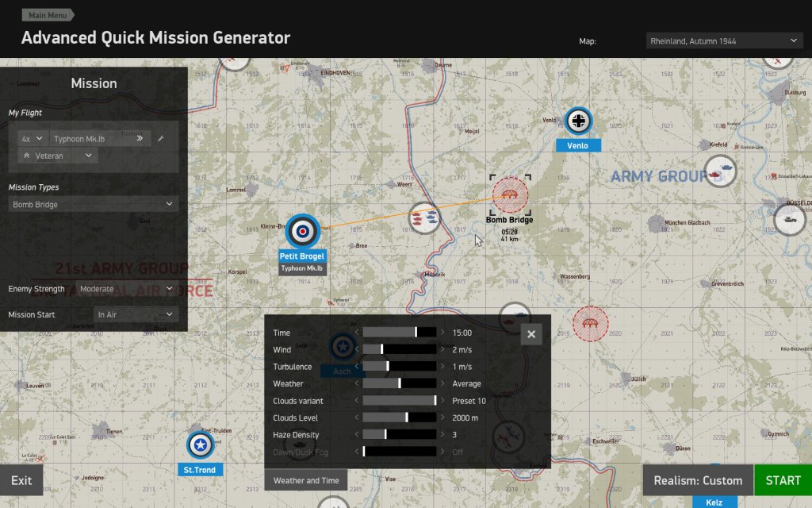Select the lower red bridge target icon
812x508 pixels.
(x=591, y=325)
